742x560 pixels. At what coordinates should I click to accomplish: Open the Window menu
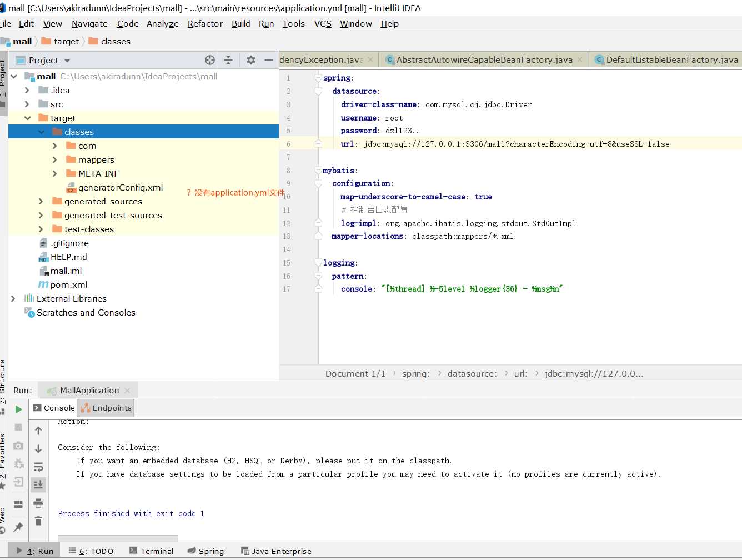pyautogui.click(x=356, y=23)
